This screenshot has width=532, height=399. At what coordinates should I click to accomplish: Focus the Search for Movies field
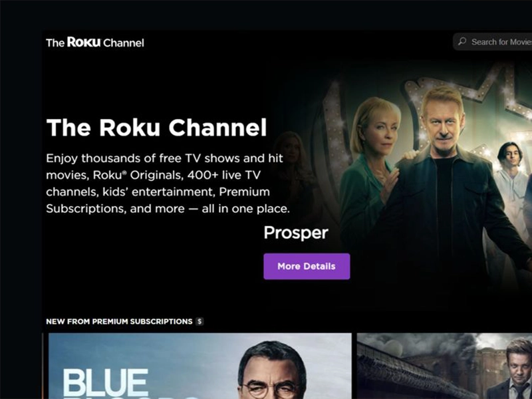(493, 42)
